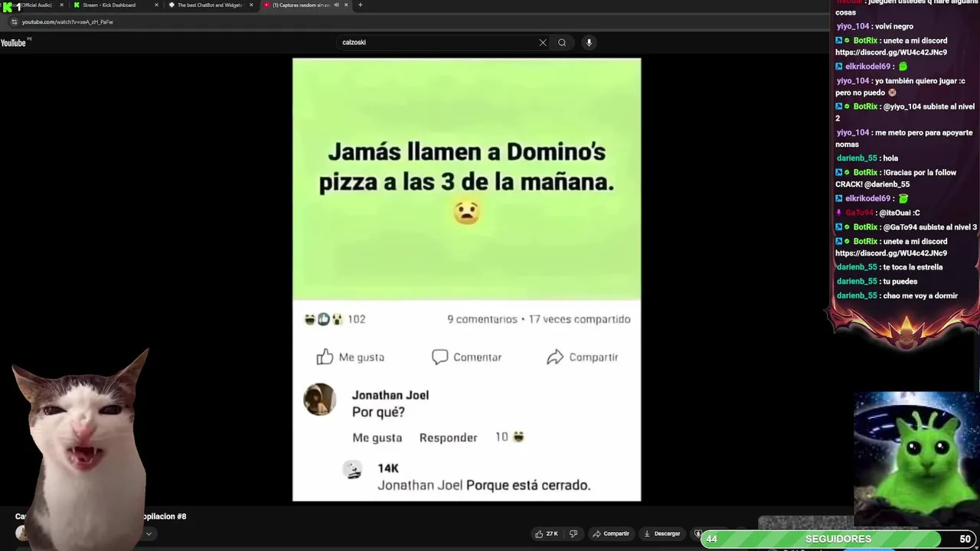Click the Comentar speech bubble icon

pos(439,357)
